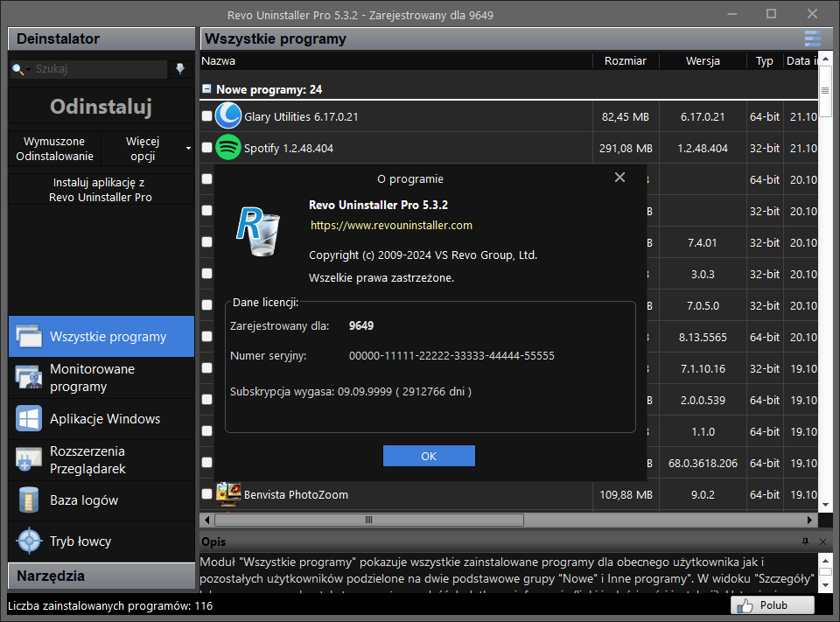
Task: Click the thumbs-up icon on Polub
Action: point(745,606)
